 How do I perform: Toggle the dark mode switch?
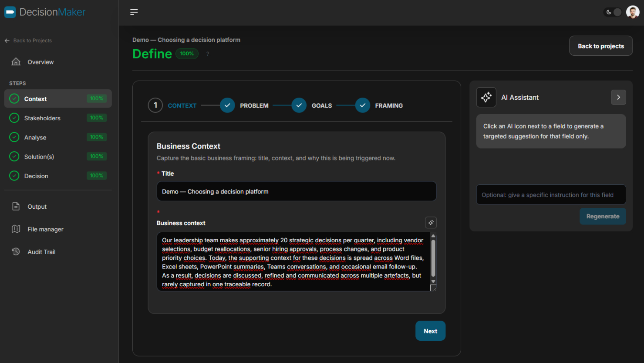pos(613,12)
